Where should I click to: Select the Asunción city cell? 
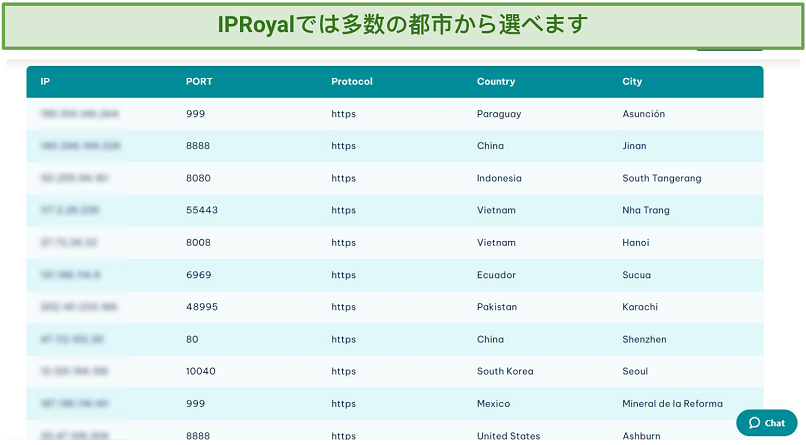click(644, 114)
